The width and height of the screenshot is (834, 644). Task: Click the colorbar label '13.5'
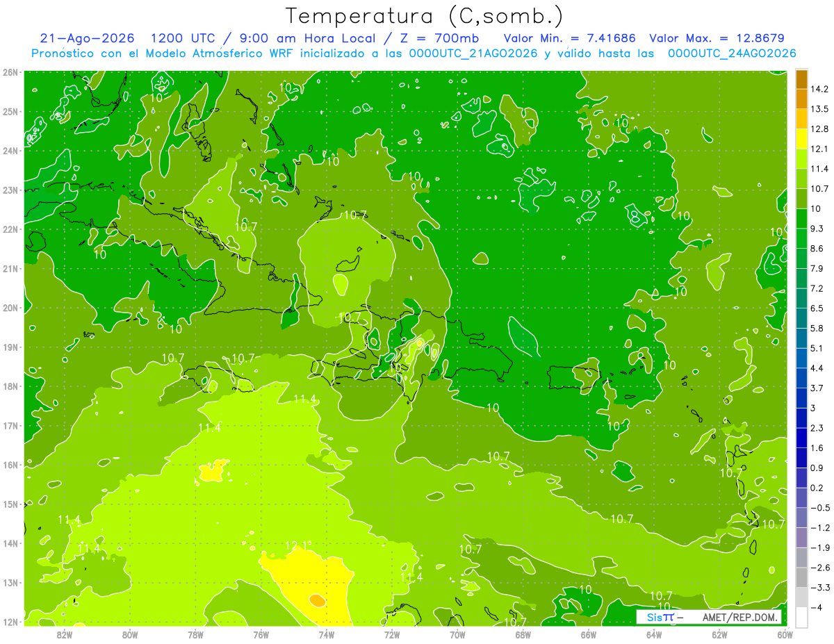point(820,109)
